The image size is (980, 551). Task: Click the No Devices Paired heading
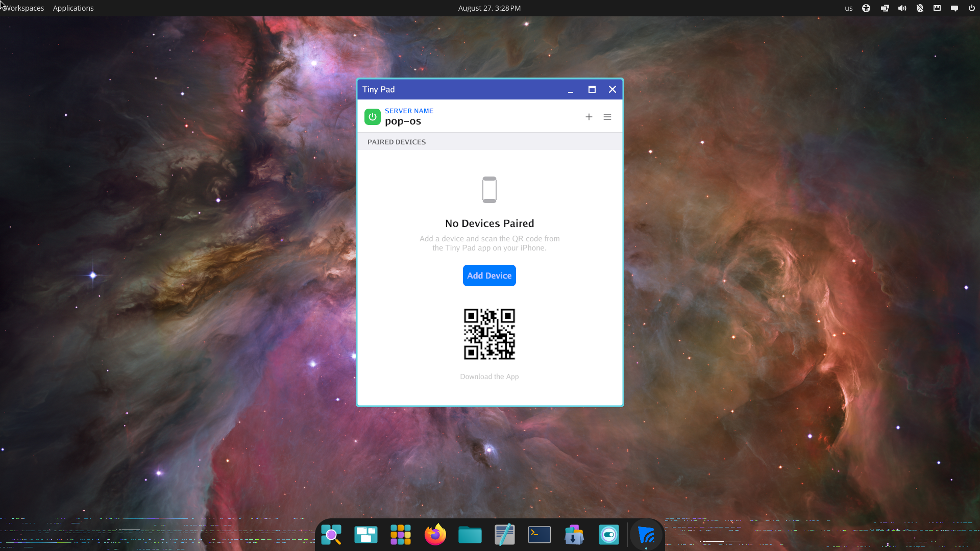click(489, 223)
